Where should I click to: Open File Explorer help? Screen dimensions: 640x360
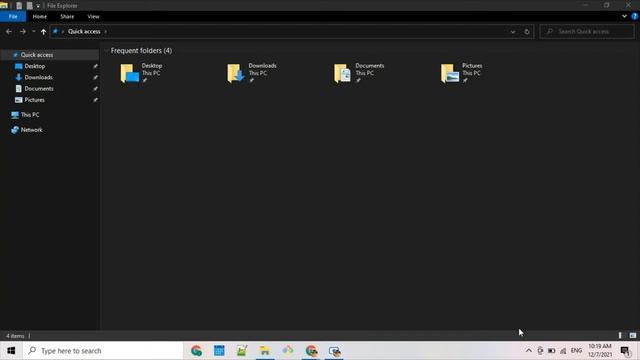pos(634,16)
